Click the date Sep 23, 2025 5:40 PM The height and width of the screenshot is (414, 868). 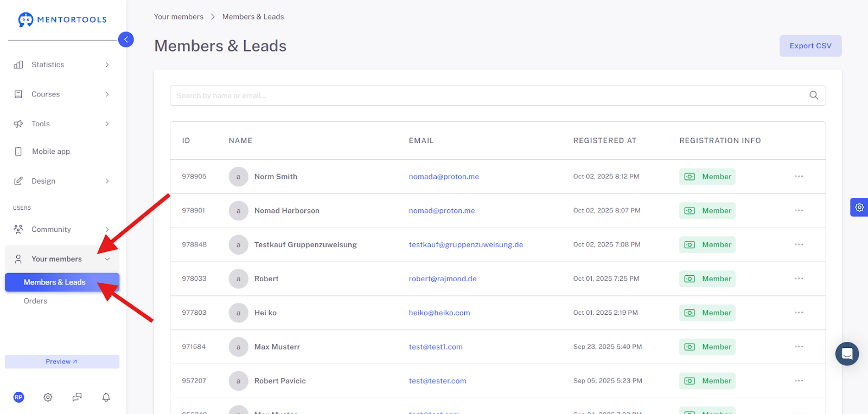tap(608, 347)
